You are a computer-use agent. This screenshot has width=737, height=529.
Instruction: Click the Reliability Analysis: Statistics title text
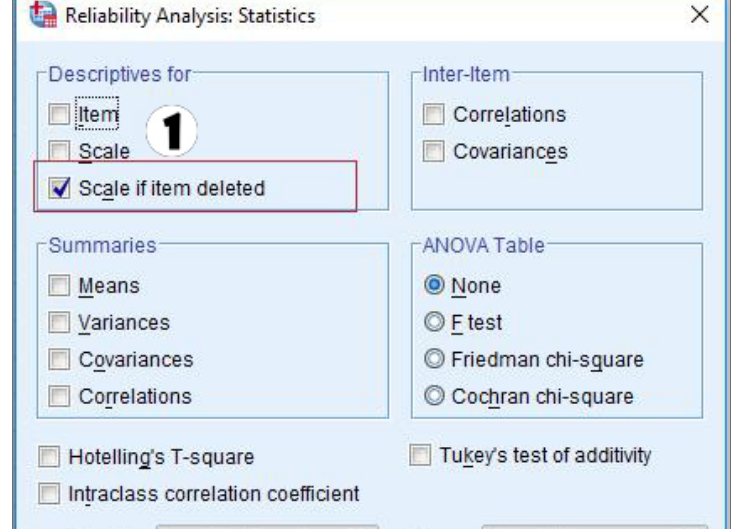coord(190,16)
